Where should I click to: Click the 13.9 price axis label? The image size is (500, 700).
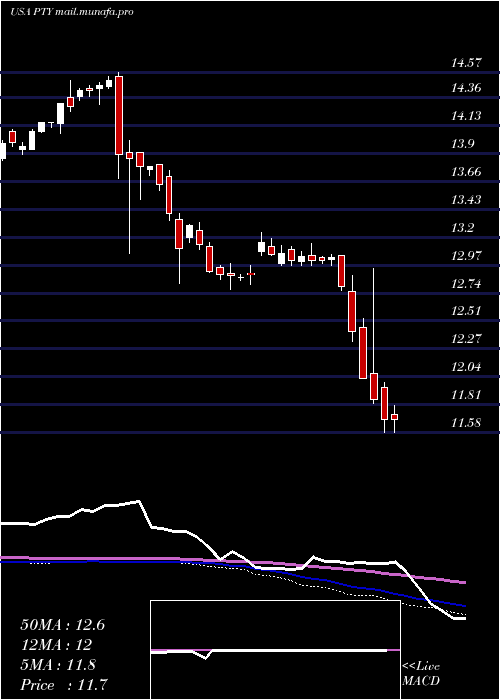(462, 144)
